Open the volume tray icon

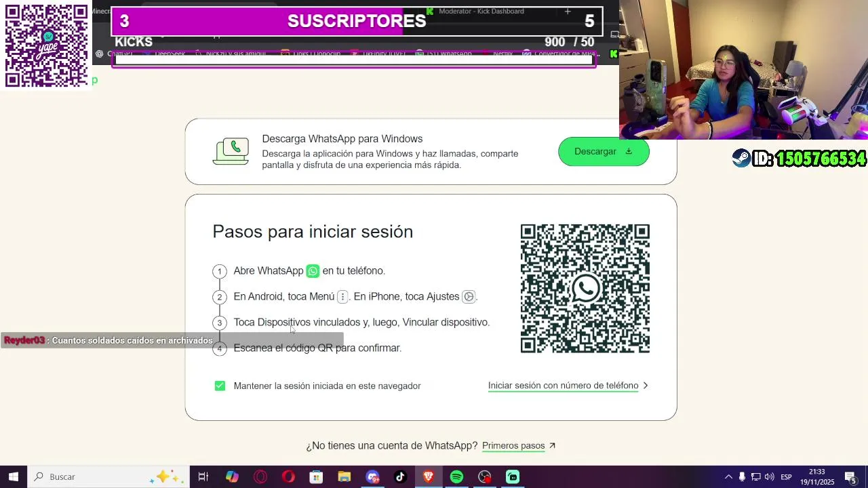click(770, 477)
